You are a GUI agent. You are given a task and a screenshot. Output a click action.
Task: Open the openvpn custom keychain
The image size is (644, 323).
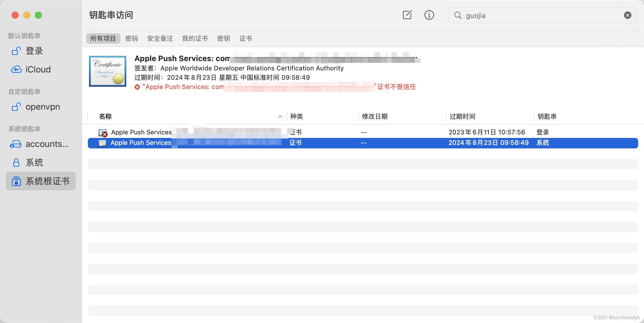42,107
